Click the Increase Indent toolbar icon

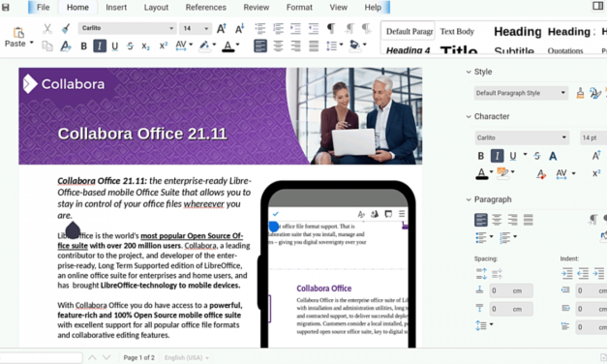(x=296, y=28)
